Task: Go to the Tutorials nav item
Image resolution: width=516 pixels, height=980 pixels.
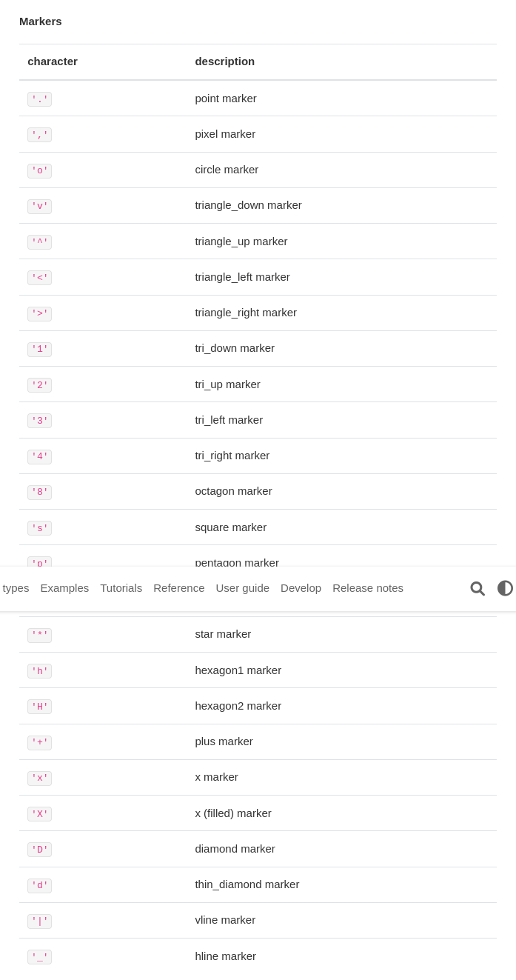Action: pos(121,588)
